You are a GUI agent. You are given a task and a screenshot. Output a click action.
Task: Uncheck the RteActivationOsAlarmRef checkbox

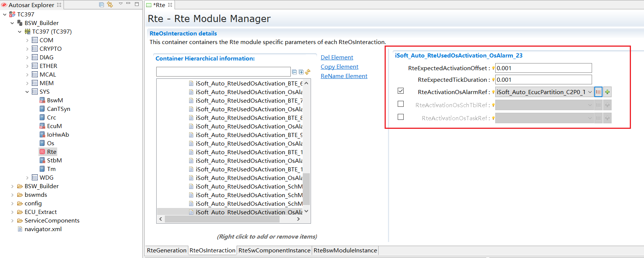click(x=401, y=91)
